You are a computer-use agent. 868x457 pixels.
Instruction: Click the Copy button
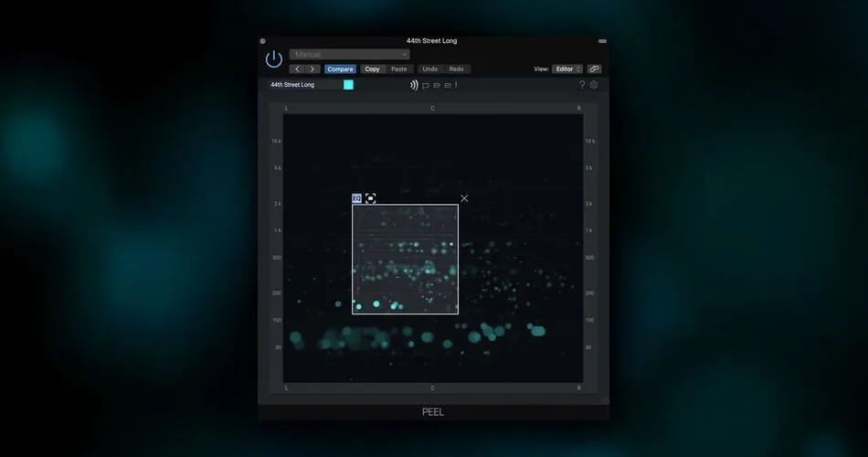(372, 69)
